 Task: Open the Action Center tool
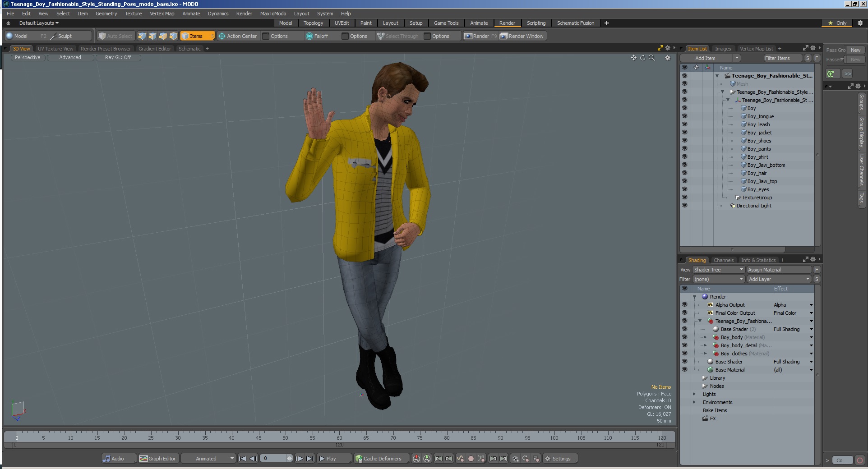pos(238,36)
